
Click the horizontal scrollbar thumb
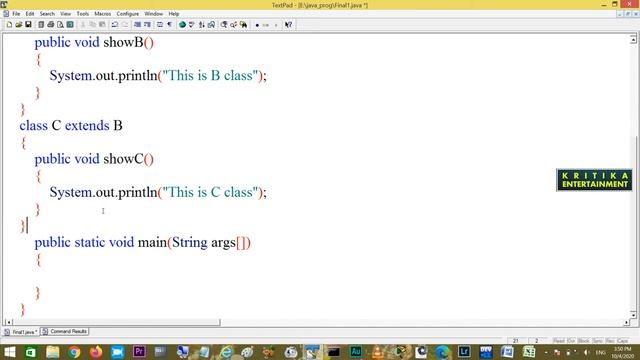pyautogui.click(x=116, y=322)
